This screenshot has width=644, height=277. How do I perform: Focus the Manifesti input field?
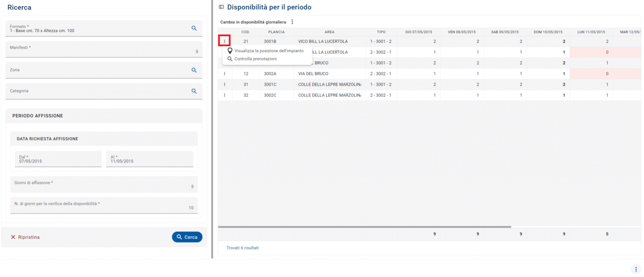point(104,50)
